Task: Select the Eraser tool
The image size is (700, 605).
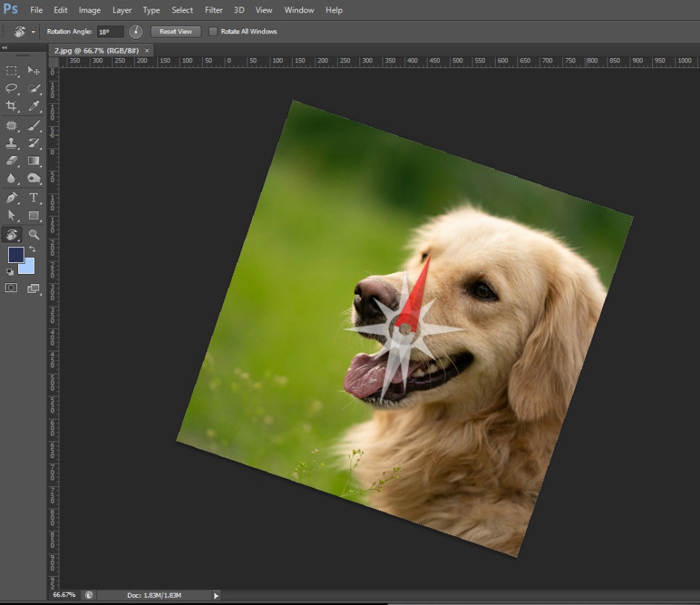Action: coord(12,161)
